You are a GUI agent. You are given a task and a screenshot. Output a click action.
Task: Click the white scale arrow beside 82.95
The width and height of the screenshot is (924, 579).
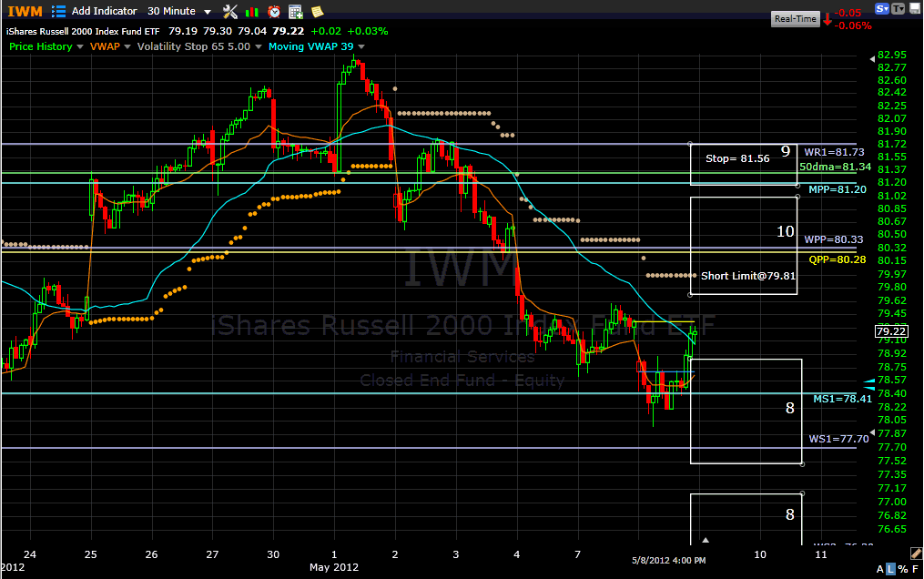point(873,59)
